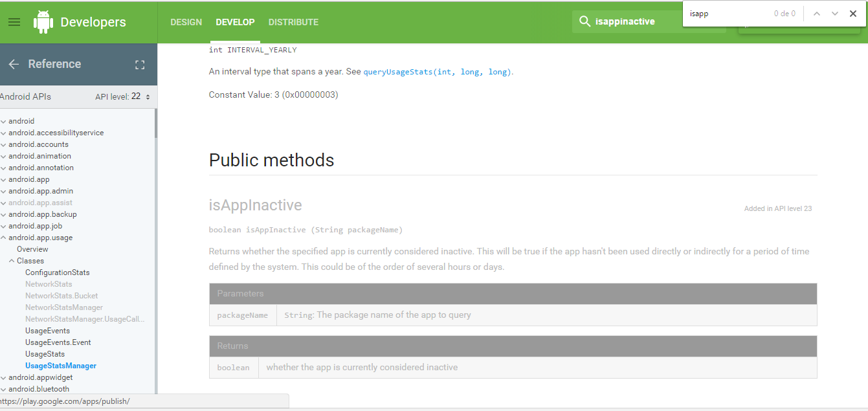
Task: Open the NetworkStats class
Action: tap(49, 284)
